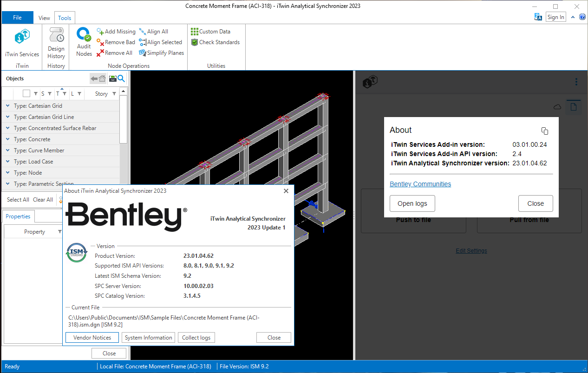Click the Sign In button
This screenshot has height=373, width=588.
[x=555, y=17]
